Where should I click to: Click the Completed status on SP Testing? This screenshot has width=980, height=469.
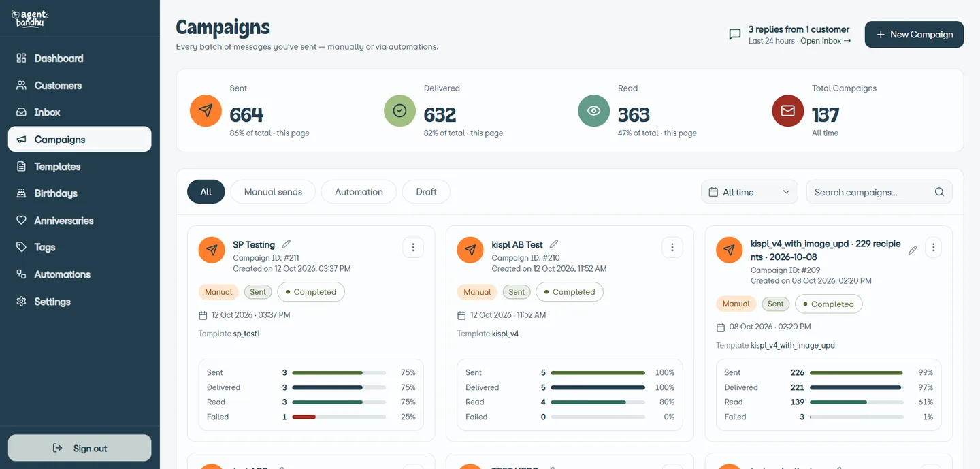tap(311, 292)
